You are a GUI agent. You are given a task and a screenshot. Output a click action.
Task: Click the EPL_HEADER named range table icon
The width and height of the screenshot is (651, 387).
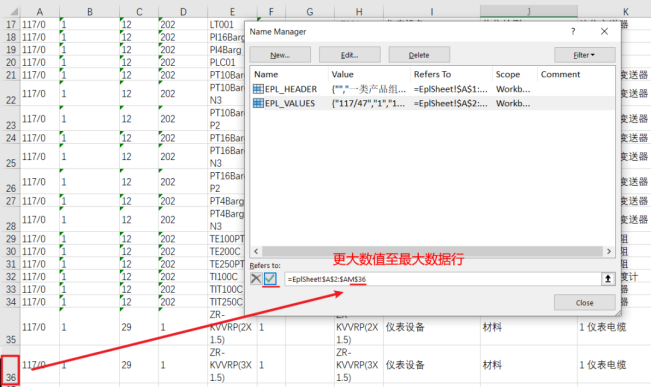(x=258, y=89)
